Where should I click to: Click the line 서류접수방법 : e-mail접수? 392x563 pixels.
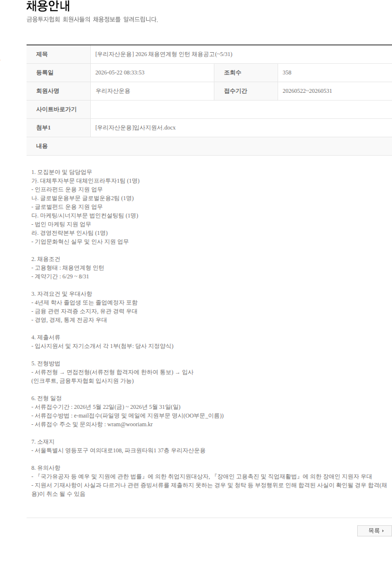(x=127, y=416)
